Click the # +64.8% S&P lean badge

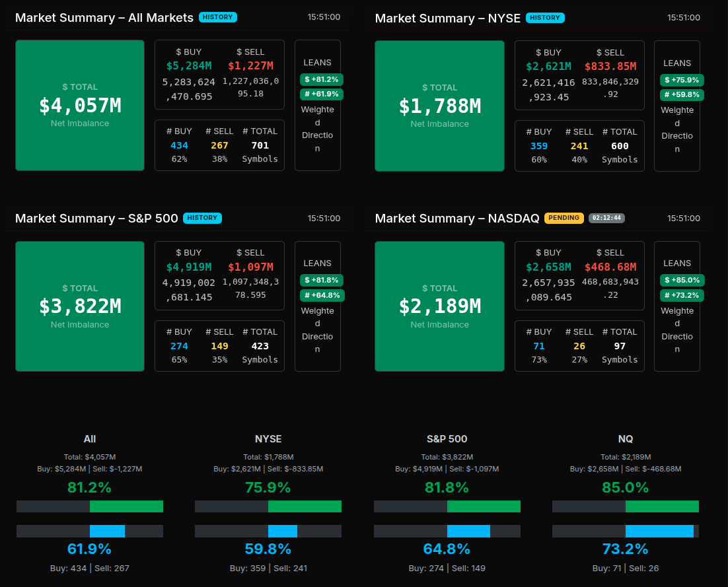tap(322, 295)
